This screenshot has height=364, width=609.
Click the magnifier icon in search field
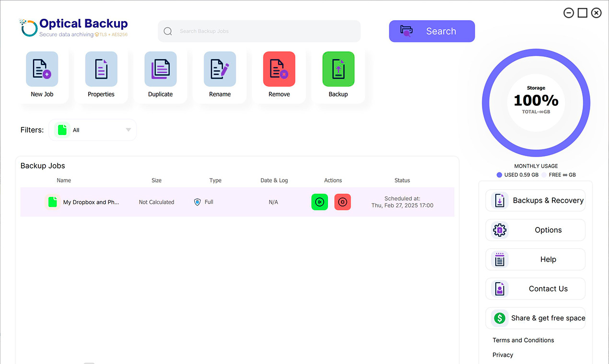(x=168, y=31)
